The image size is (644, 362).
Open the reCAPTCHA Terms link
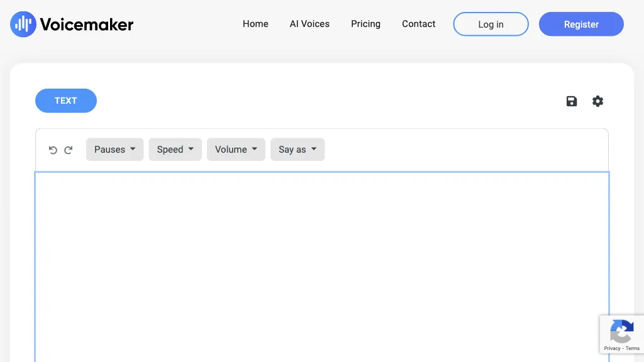[633, 348]
